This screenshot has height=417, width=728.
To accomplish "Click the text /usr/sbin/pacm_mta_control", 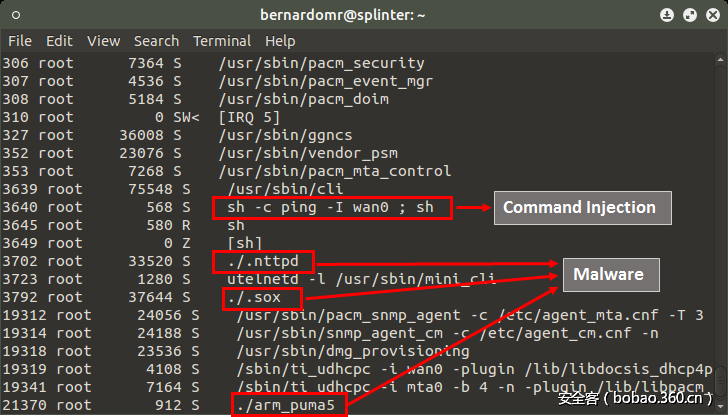I will [x=335, y=171].
